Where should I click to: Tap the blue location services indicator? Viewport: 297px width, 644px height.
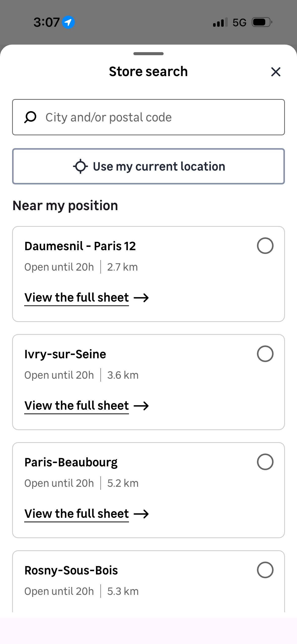click(68, 22)
